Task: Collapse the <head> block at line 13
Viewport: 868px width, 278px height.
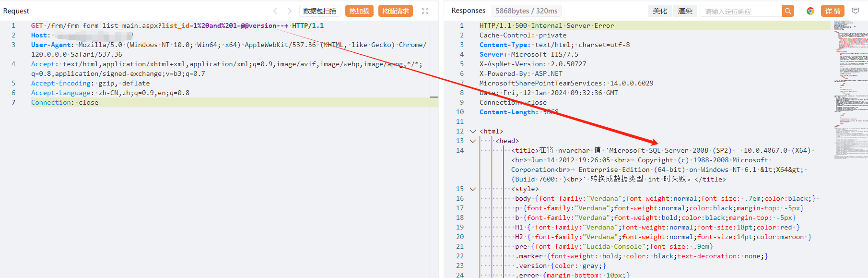Action: (x=473, y=141)
